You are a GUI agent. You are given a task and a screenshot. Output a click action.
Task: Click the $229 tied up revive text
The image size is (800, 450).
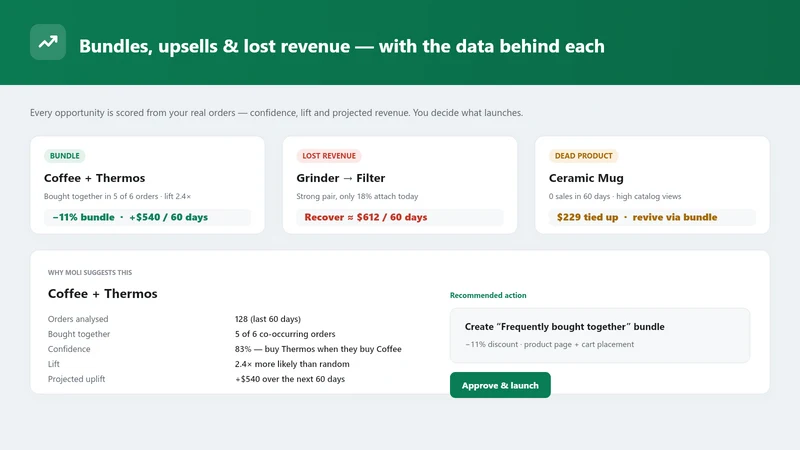coord(637,217)
